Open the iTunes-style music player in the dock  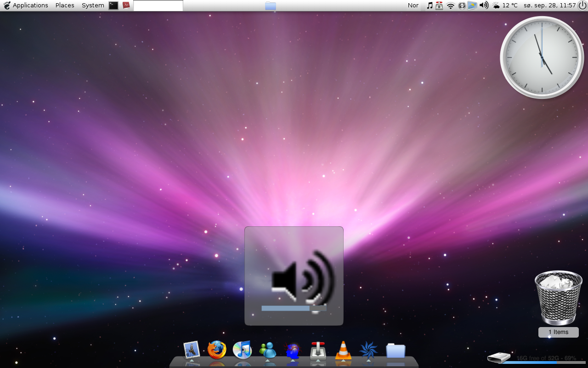tap(242, 350)
